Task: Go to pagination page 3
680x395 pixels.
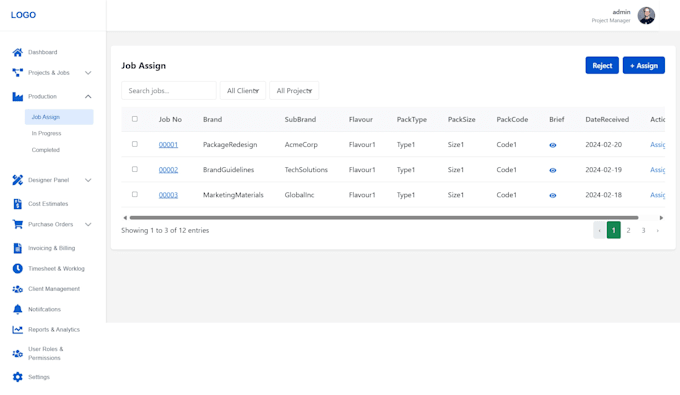Action: pyautogui.click(x=643, y=230)
